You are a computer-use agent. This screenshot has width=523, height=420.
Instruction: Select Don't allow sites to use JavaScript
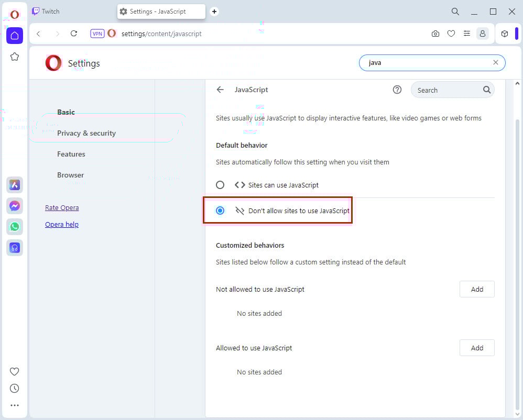tap(220, 211)
